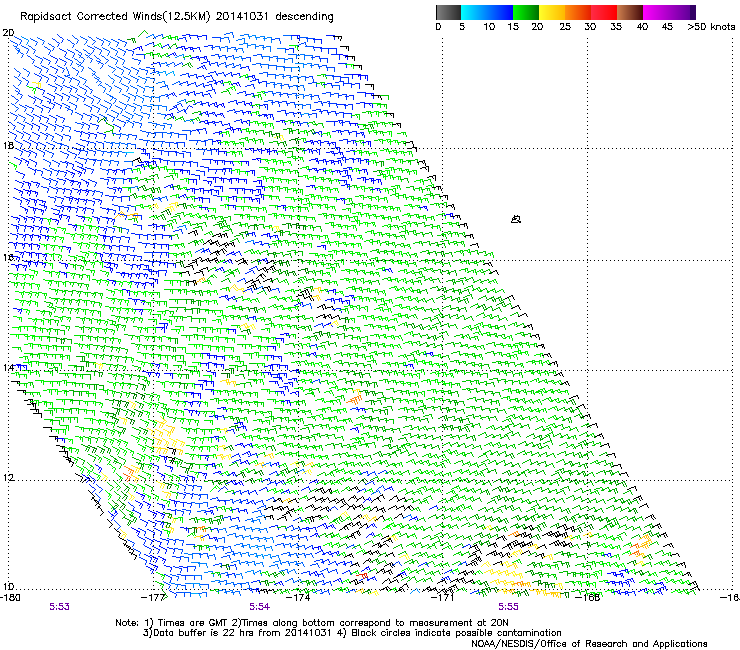
Task: Click the longitude label "-171" on the bottom axis
Action: coord(443,597)
